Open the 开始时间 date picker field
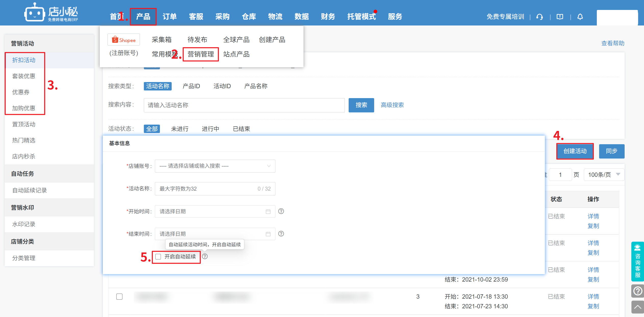 pos(215,212)
